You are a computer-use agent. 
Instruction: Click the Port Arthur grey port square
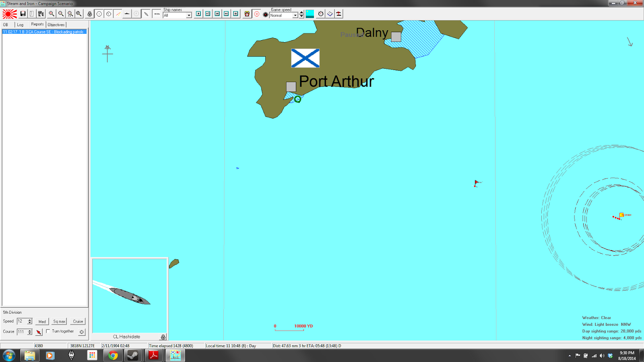pyautogui.click(x=291, y=86)
